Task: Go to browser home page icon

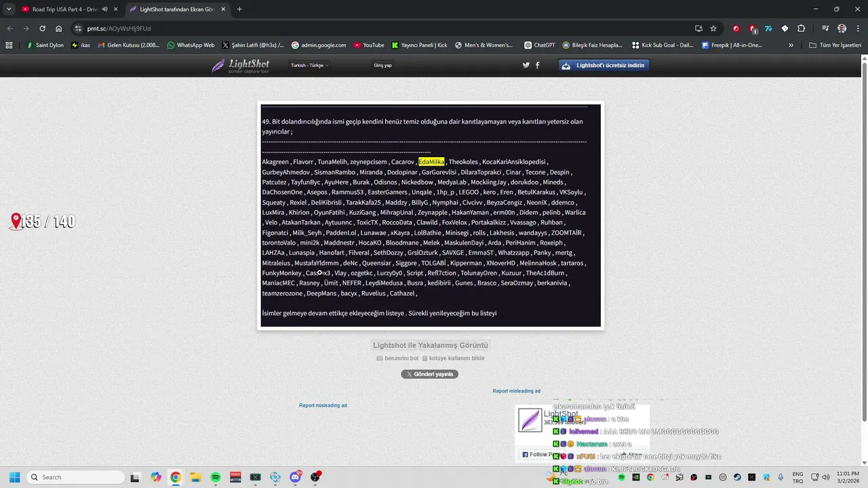Action: pyautogui.click(x=58, y=28)
